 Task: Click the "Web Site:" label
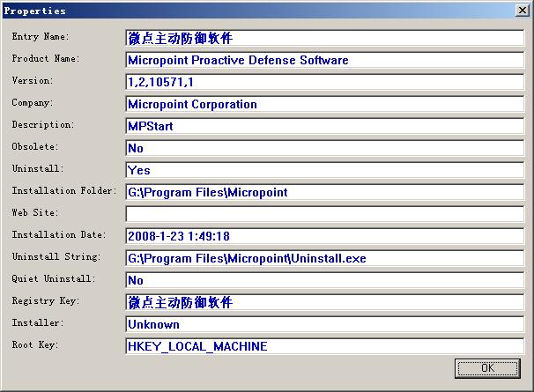(x=35, y=212)
